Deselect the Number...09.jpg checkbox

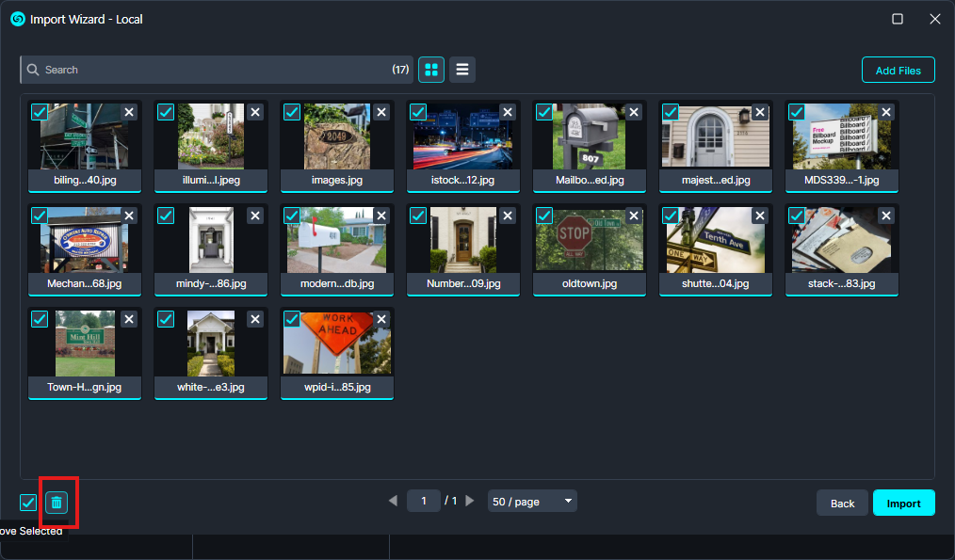tap(418, 216)
